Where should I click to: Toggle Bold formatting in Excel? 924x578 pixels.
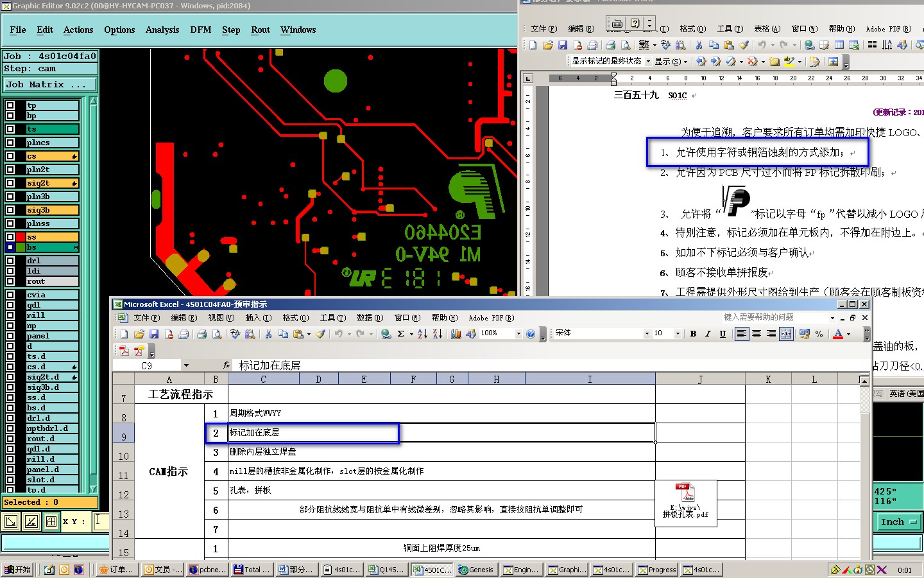(x=693, y=334)
